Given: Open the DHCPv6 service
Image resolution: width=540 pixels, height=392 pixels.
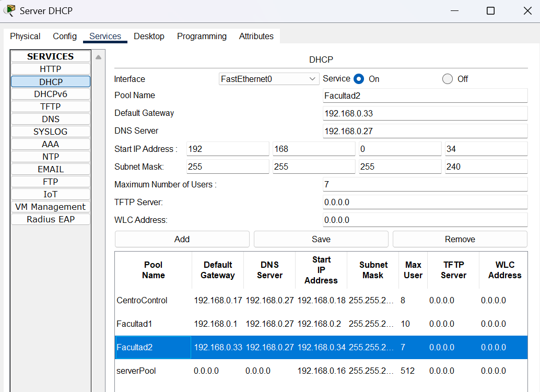Looking at the screenshot, I should (x=51, y=94).
